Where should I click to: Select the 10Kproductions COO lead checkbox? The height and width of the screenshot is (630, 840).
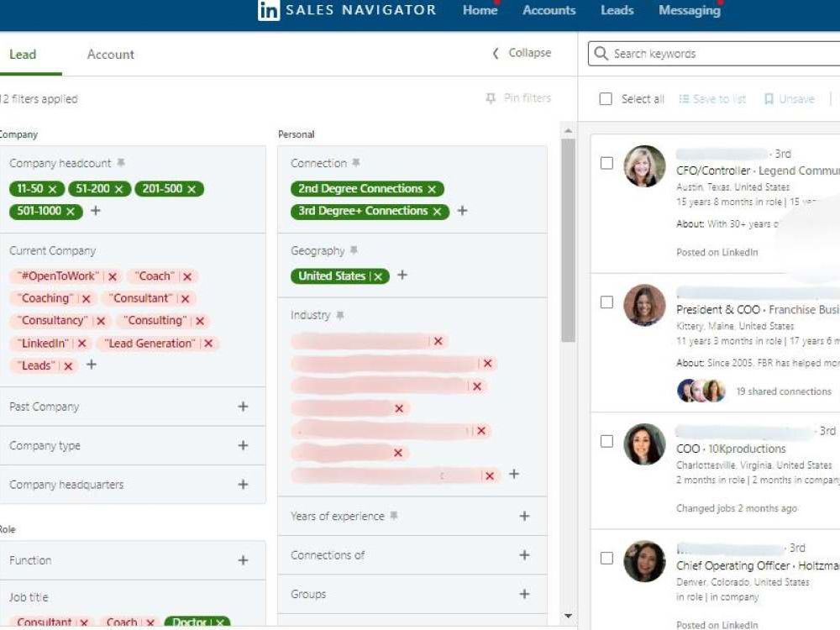tap(606, 442)
